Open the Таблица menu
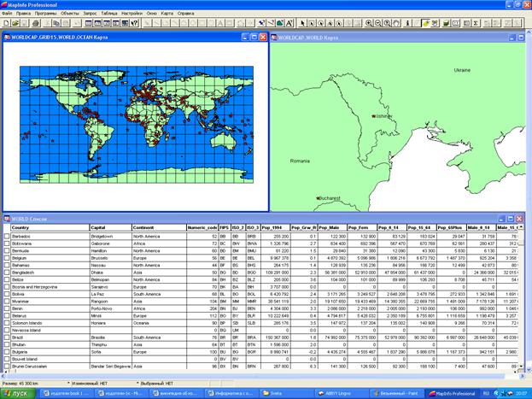Image resolution: width=532 pixels, height=399 pixels. click(x=109, y=14)
